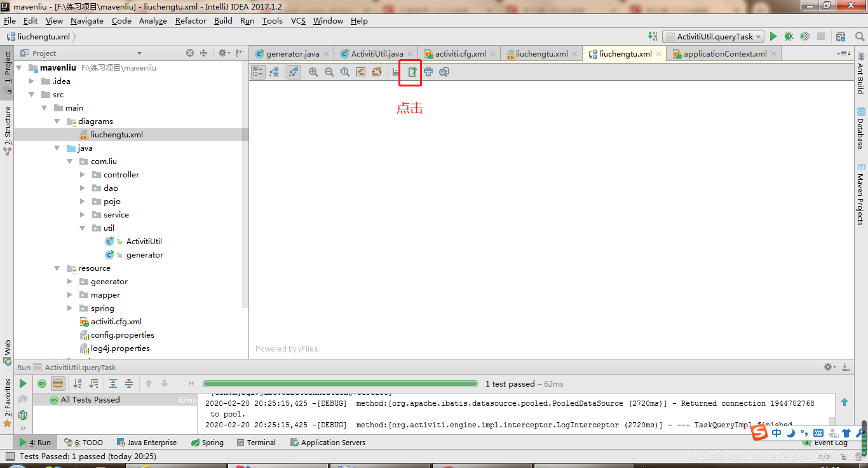Run with Coverage icon in toolbar

tap(804, 37)
